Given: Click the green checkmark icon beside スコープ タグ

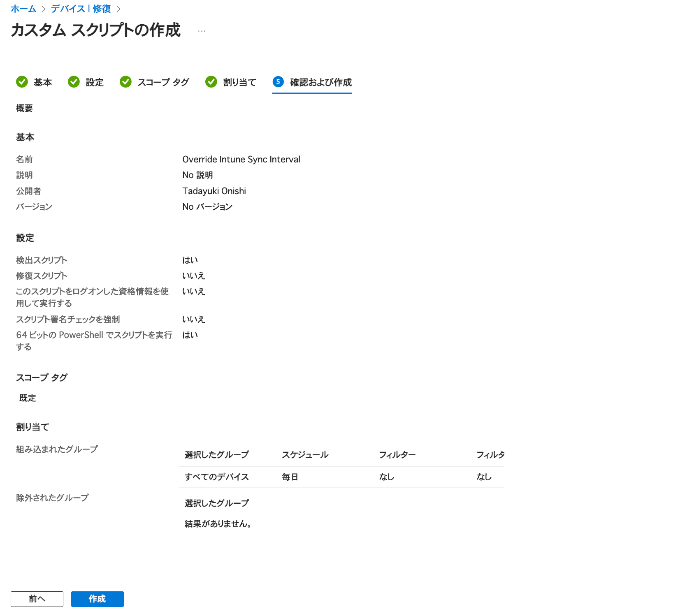Looking at the screenshot, I should [125, 82].
